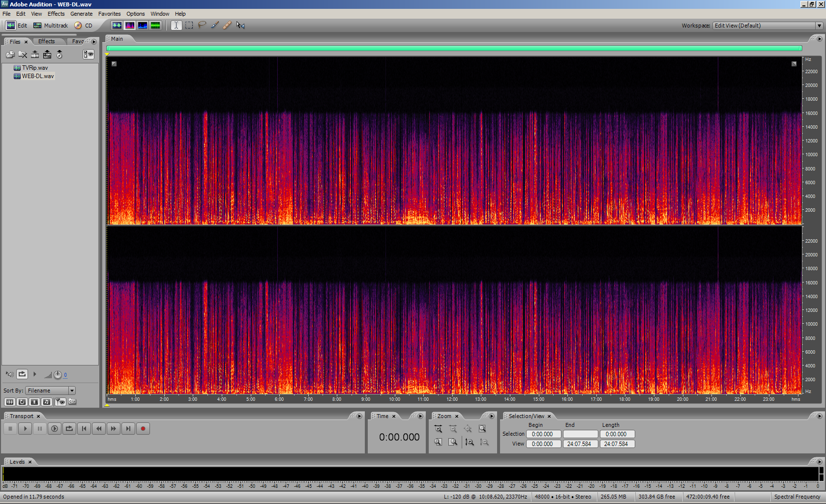Click the Go to Beginning button
Screen dimensions: 826x504
tap(84, 429)
